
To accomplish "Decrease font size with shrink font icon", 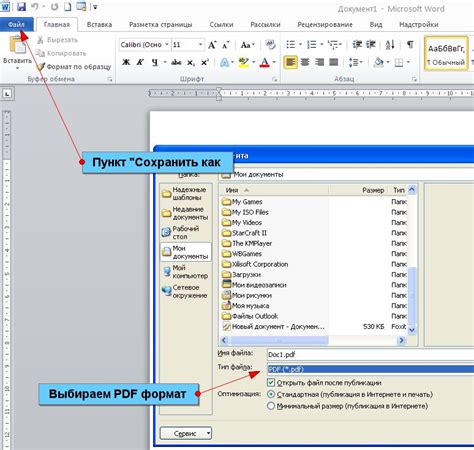I will click(x=226, y=45).
